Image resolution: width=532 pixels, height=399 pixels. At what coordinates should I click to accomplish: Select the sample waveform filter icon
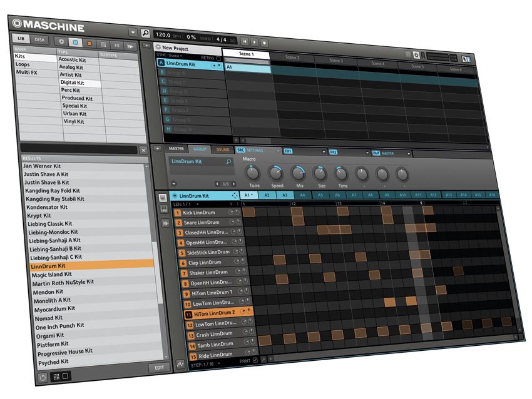(x=130, y=46)
